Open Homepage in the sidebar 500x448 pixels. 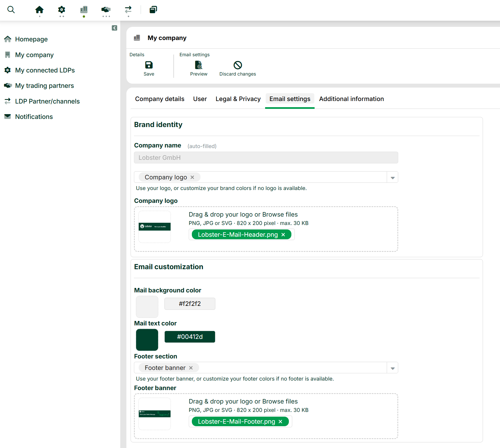click(31, 39)
